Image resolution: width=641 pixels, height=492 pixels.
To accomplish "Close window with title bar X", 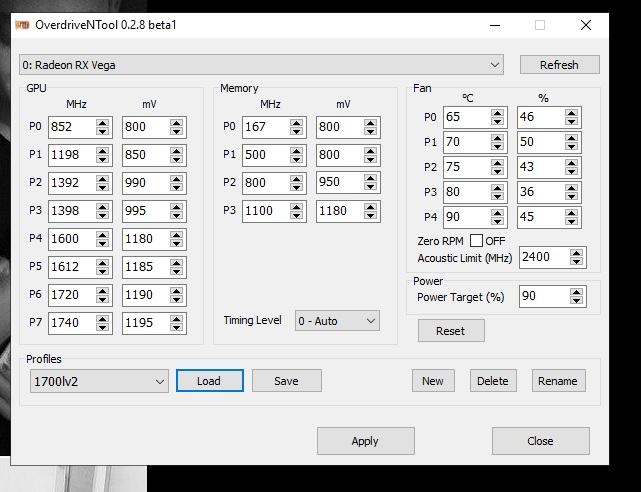I will point(586,25).
